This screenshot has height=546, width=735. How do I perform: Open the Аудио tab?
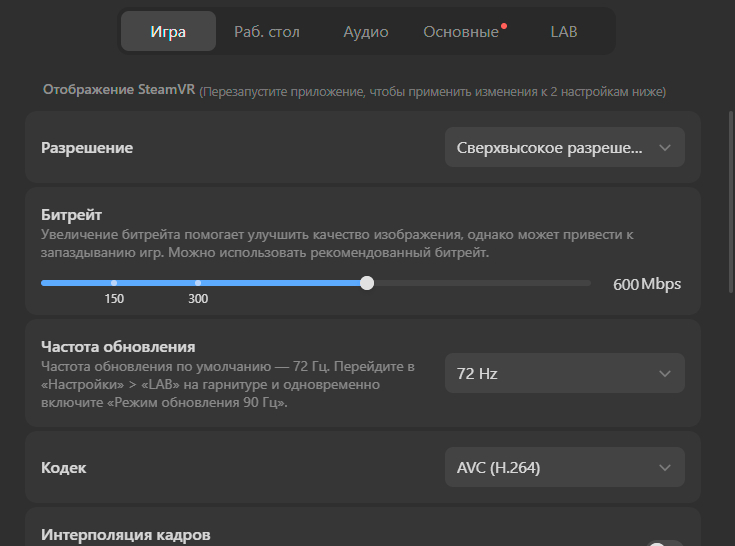click(366, 31)
